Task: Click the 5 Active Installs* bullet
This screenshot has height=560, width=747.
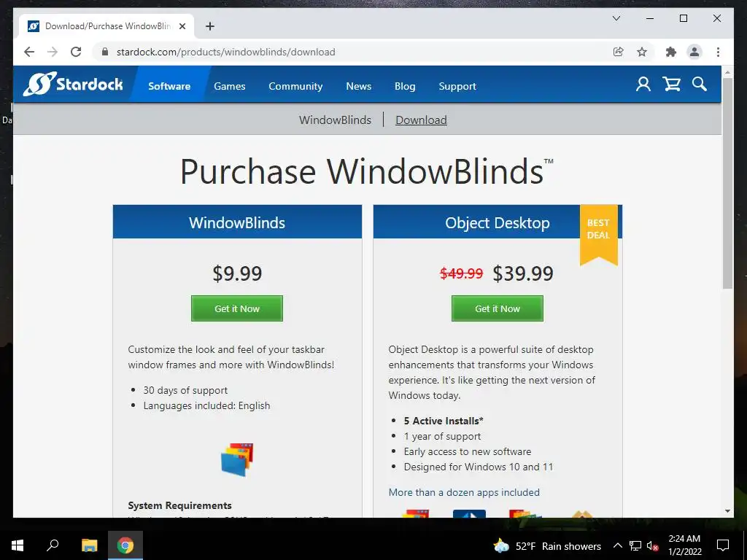Action: click(x=444, y=421)
